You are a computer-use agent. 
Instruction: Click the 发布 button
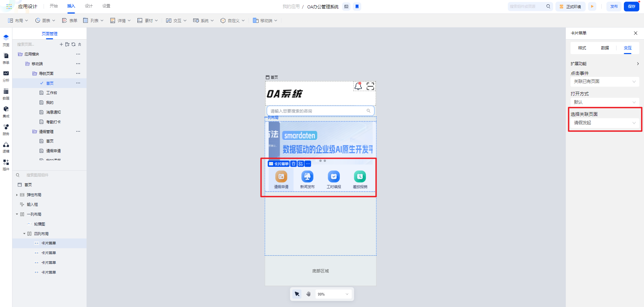pyautogui.click(x=614, y=6)
